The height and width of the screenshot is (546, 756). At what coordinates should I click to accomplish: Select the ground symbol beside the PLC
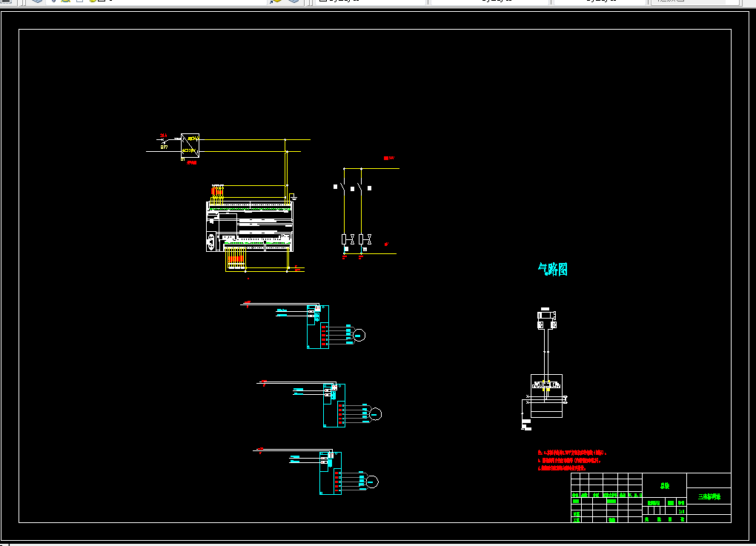coord(293,196)
